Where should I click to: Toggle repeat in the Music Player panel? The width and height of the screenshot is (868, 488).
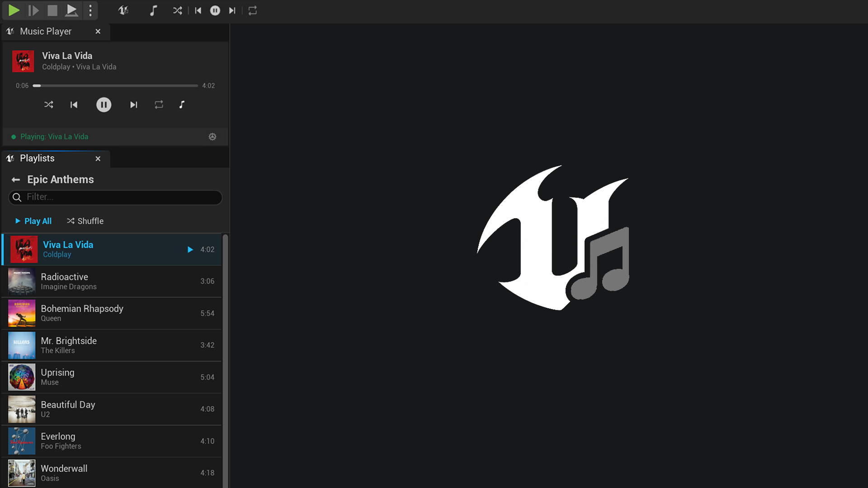click(x=159, y=105)
